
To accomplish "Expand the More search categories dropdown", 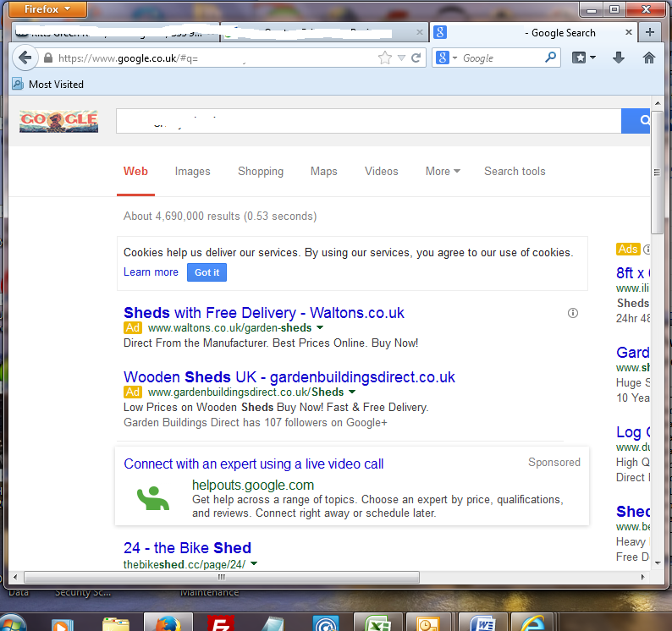I will 443,172.
